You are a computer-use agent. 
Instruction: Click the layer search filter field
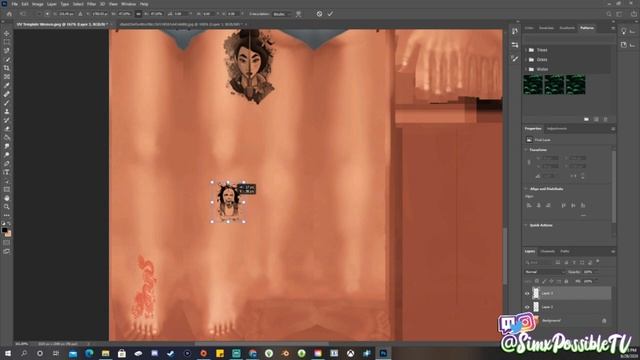(x=539, y=262)
